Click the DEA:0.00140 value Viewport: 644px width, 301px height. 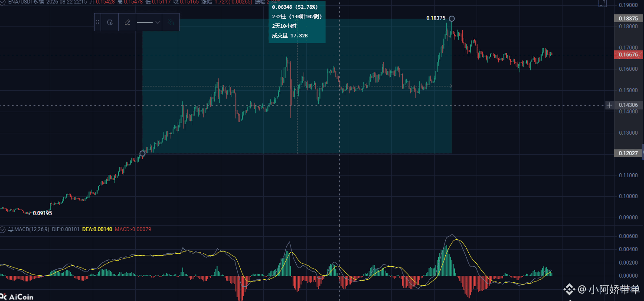tap(97, 229)
